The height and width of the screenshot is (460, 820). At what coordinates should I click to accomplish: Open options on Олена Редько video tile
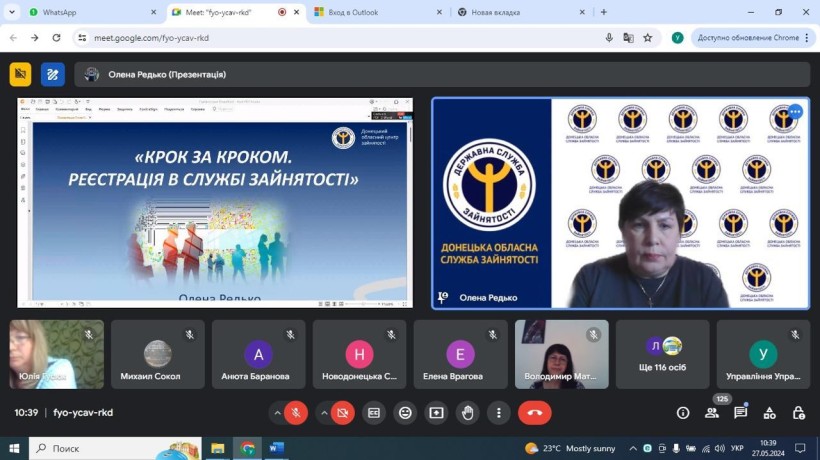795,111
